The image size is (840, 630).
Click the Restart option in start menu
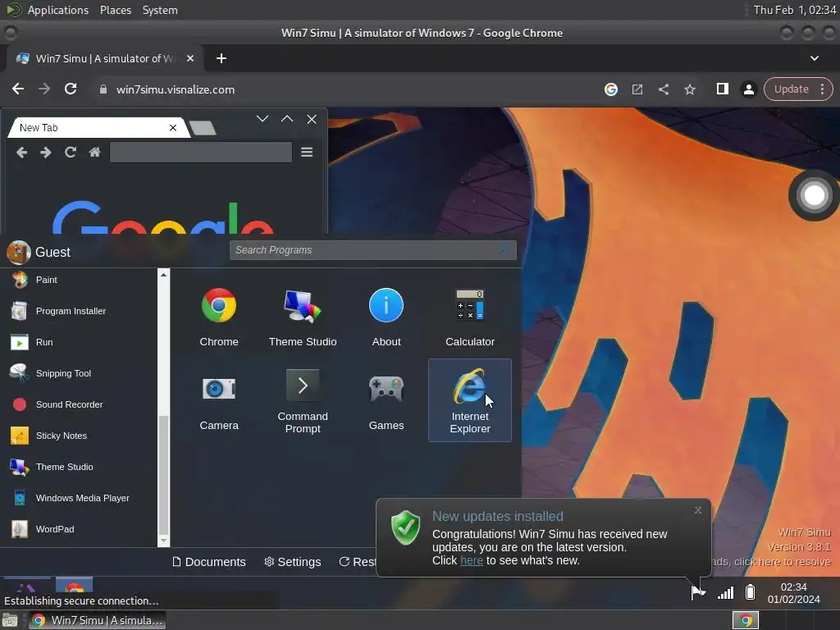click(x=358, y=562)
